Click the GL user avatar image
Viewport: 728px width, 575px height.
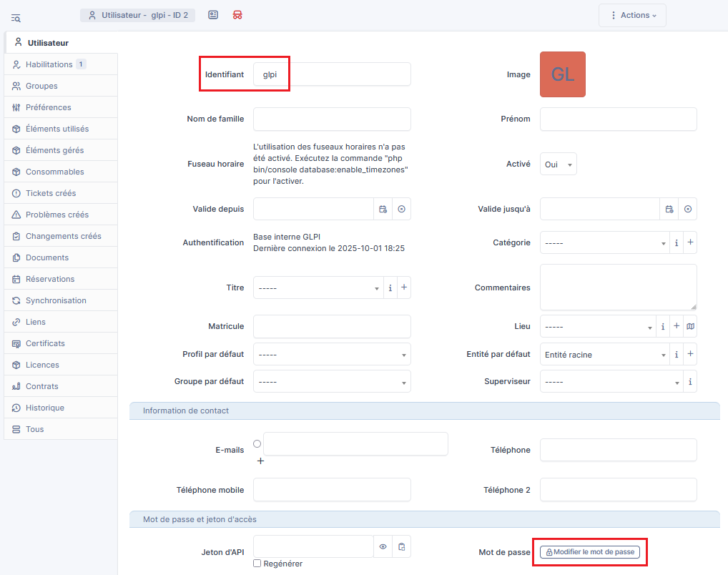click(x=563, y=74)
